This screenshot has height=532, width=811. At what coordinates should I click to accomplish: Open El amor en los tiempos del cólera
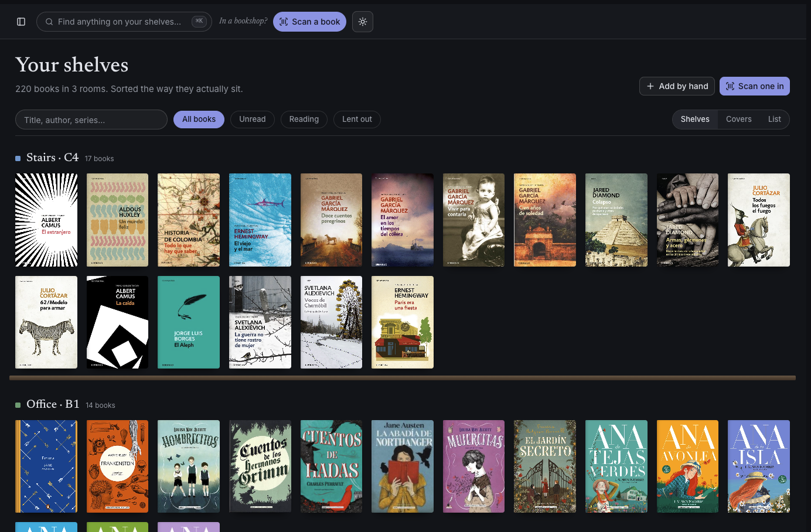(x=403, y=220)
